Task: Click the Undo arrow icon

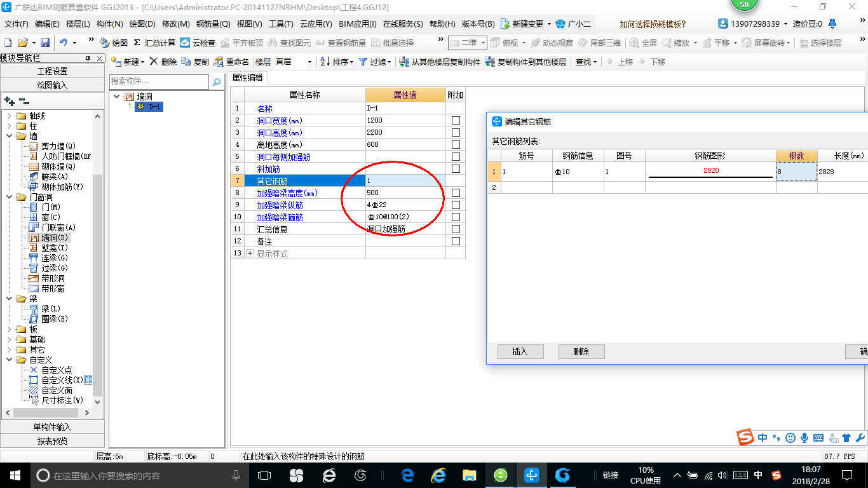Action: pyautogui.click(x=64, y=43)
